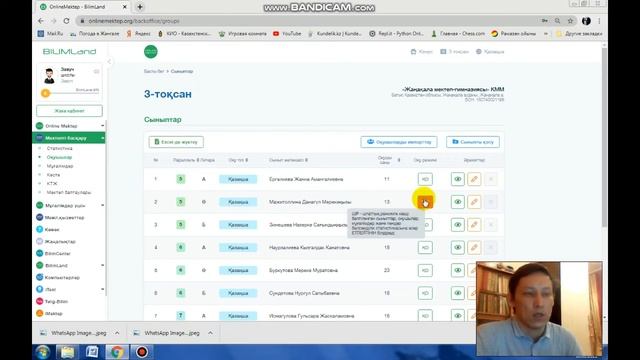Open first WhatsApp Image download options chevron

pos(117,333)
